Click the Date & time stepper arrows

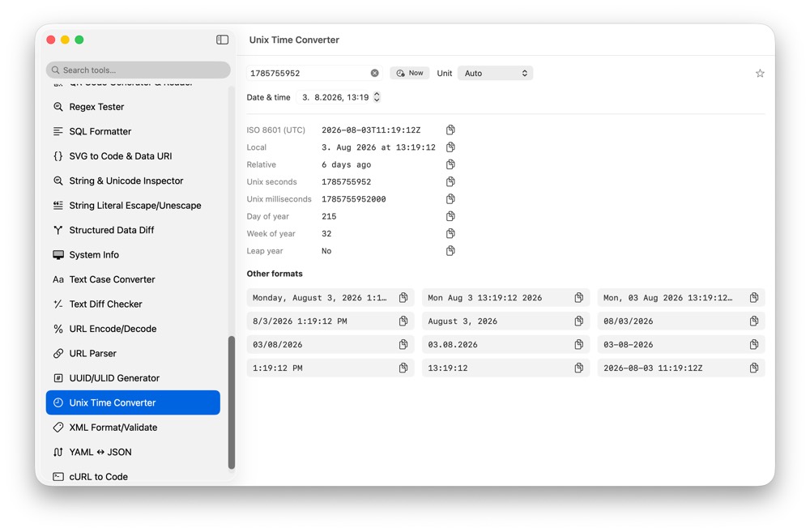point(377,97)
